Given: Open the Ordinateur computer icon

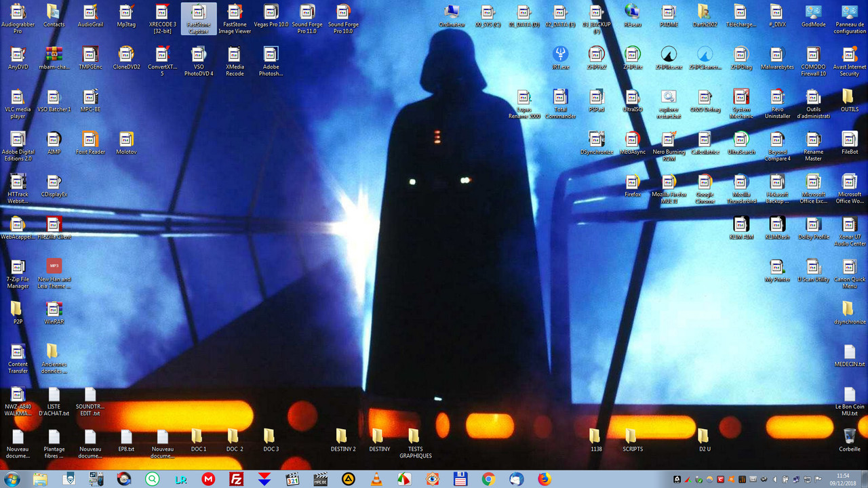Looking at the screenshot, I should coord(451,16).
